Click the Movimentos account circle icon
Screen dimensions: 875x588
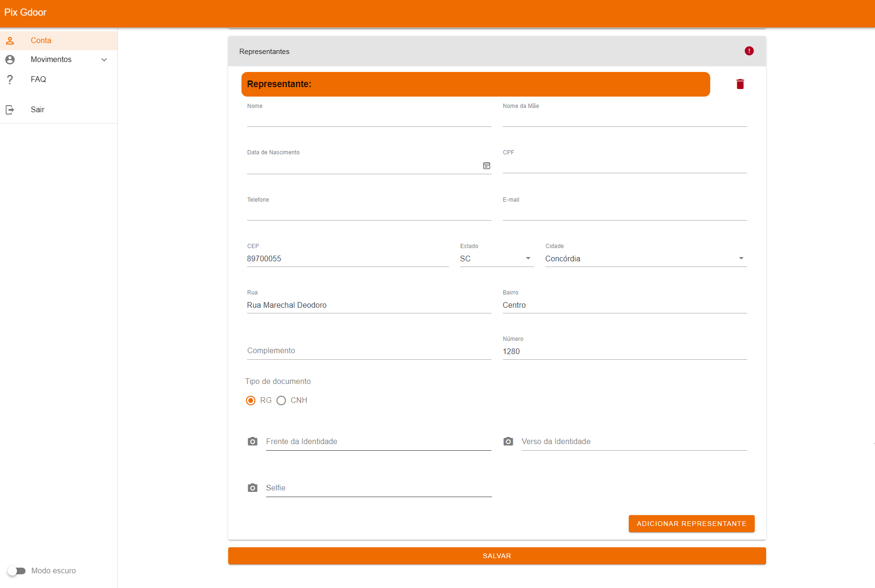click(10, 60)
